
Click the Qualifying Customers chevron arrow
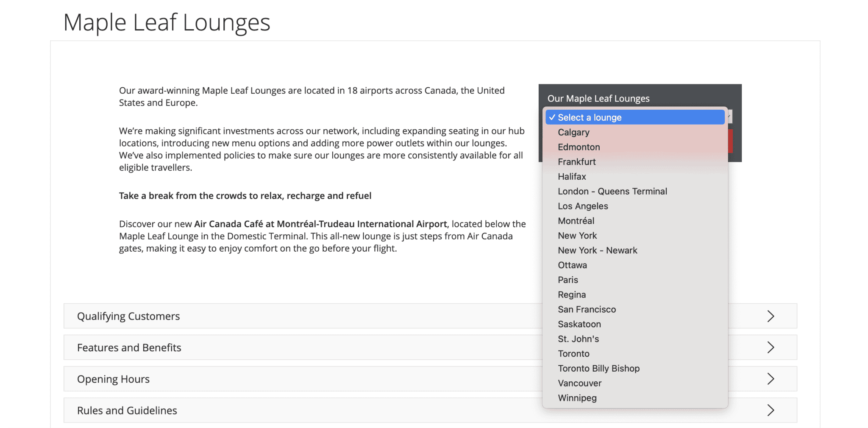[771, 316]
